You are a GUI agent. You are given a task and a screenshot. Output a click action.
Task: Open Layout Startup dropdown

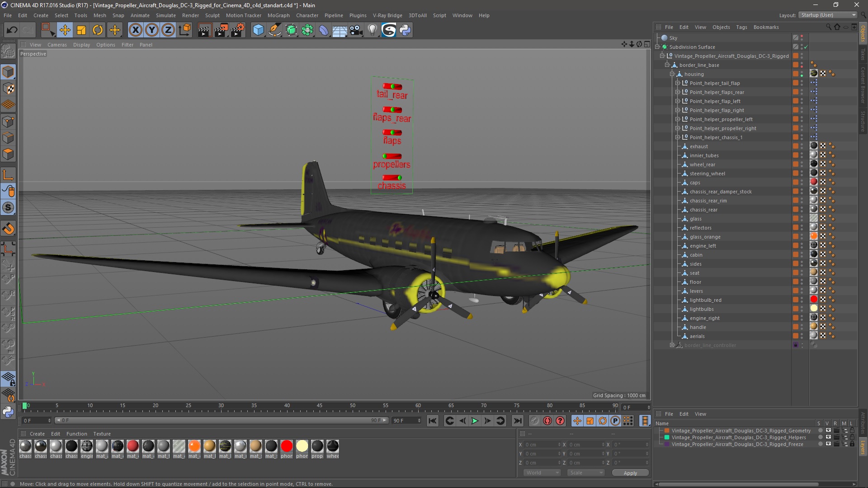coord(828,15)
